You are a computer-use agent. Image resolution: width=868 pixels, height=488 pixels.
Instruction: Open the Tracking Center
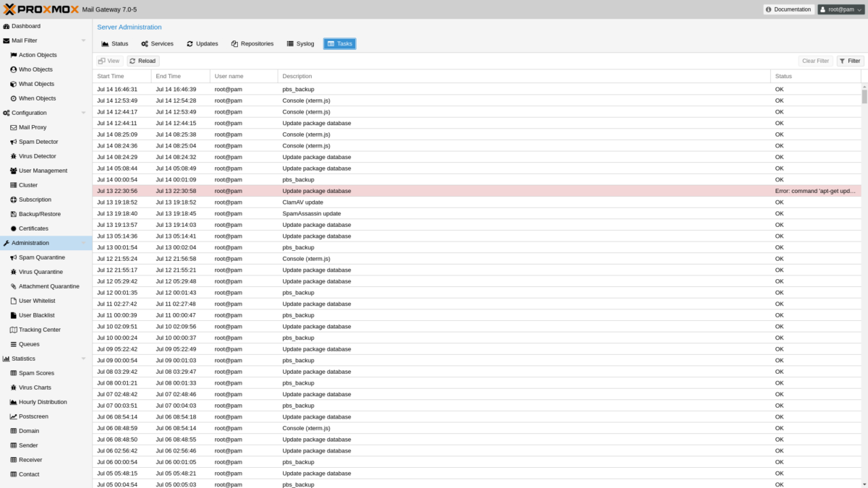(x=39, y=330)
